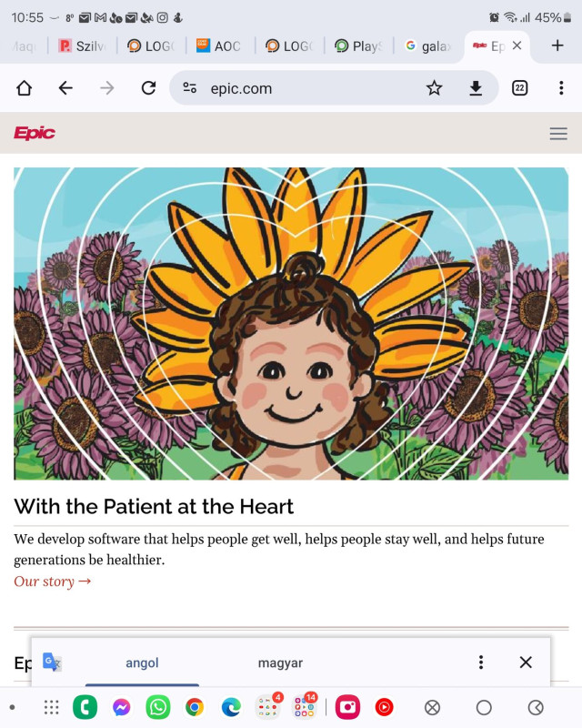The image size is (582, 728).
Task: Switch to the Playstore tab
Action: [358, 45]
